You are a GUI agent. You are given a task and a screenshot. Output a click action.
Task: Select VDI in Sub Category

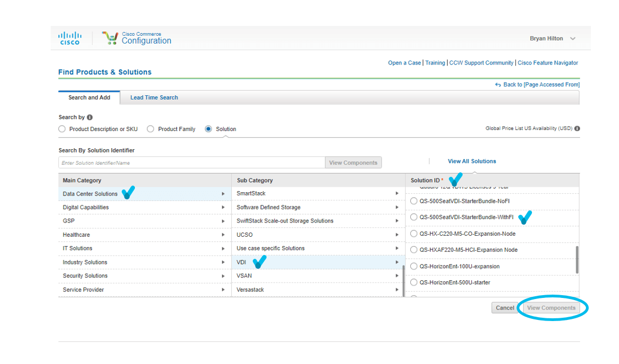point(317,262)
